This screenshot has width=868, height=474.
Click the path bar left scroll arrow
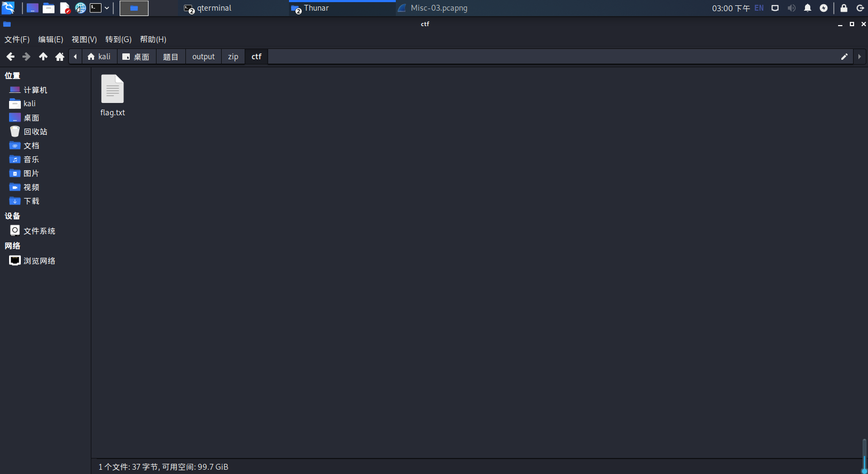click(75, 57)
